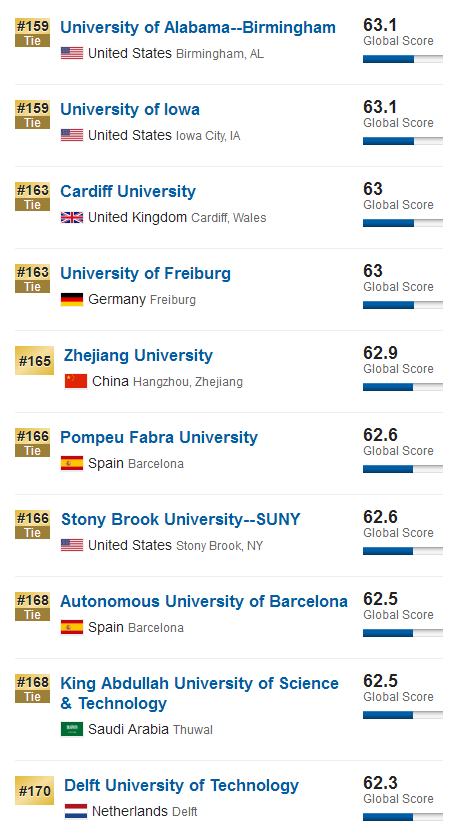456x836 pixels.
Task: Click the United States flag beside Stony Brook, NY
Action: pyautogui.click(x=72, y=545)
